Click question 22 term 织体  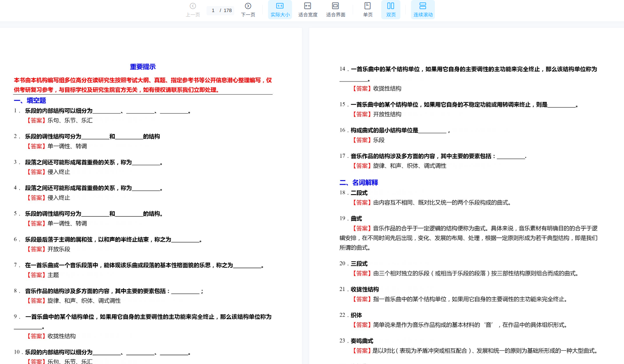[356, 315]
